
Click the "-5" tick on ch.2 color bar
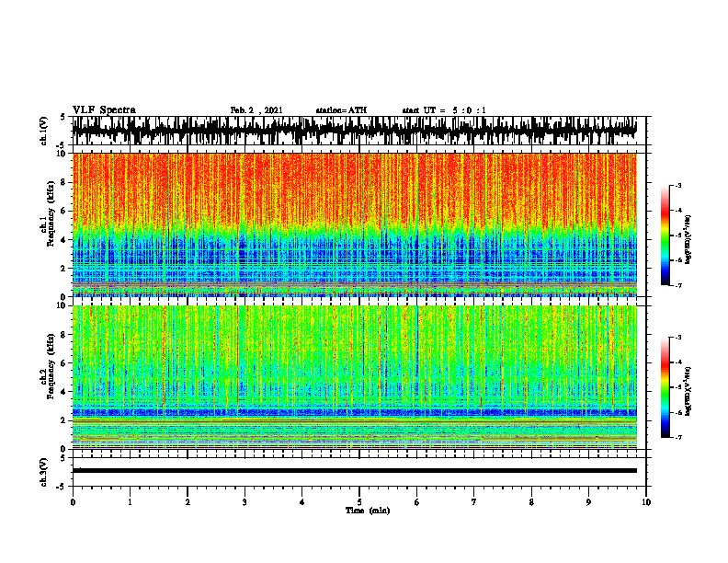[x=678, y=387]
